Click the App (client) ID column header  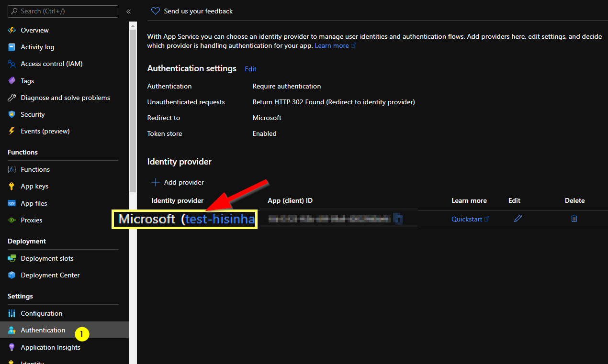coord(290,200)
